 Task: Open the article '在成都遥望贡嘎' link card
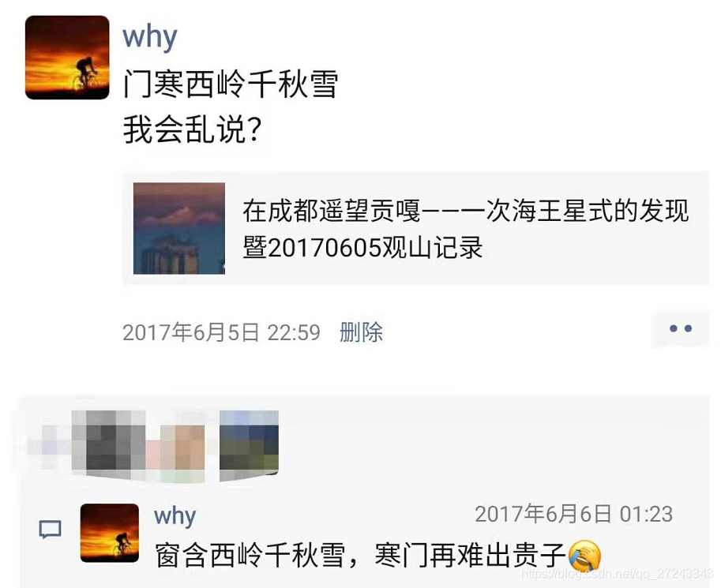tap(416, 228)
